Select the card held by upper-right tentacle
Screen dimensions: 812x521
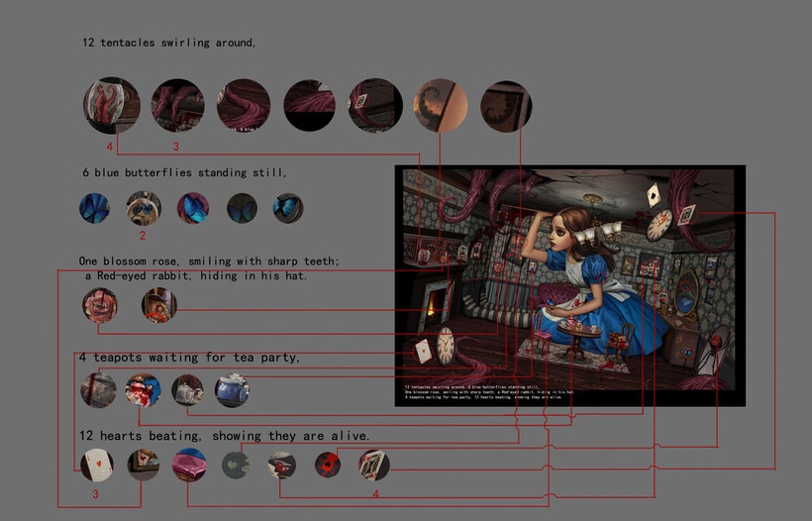pos(687,214)
